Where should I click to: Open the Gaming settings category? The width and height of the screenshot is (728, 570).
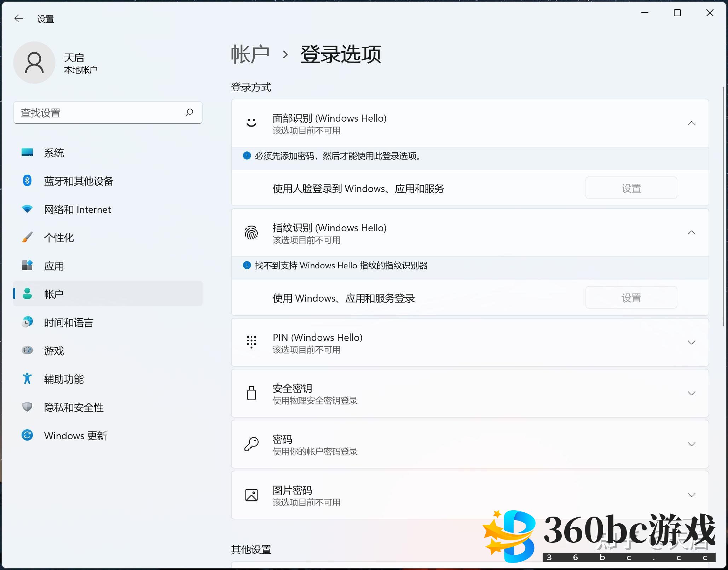click(x=54, y=351)
